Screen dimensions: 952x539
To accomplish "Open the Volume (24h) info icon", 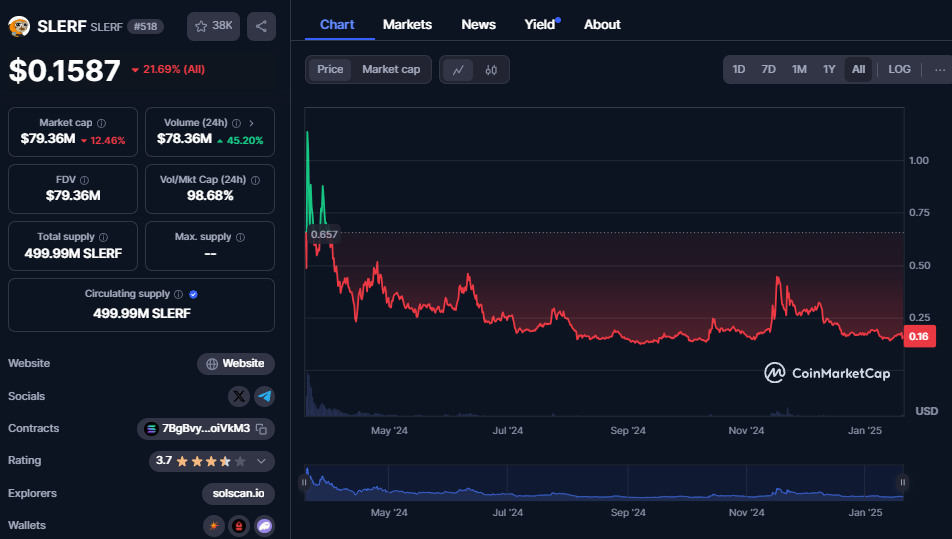I will point(236,123).
